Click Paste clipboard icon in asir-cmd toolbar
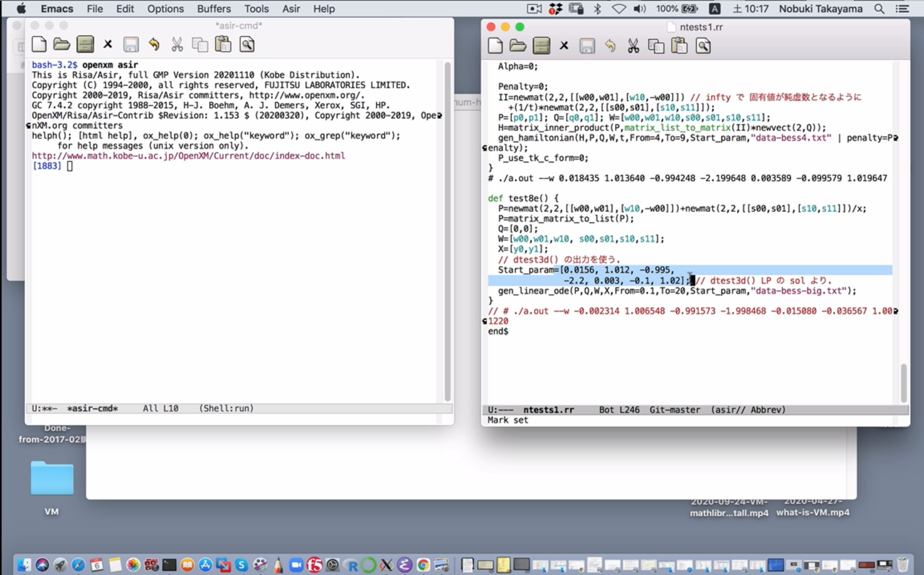This screenshot has width=924, height=575. pyautogui.click(x=223, y=44)
